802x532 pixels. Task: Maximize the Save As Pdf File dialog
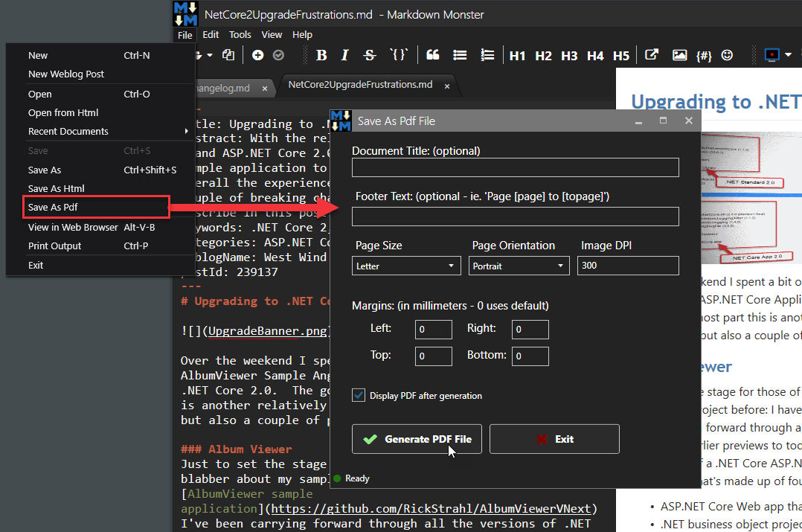click(663, 121)
